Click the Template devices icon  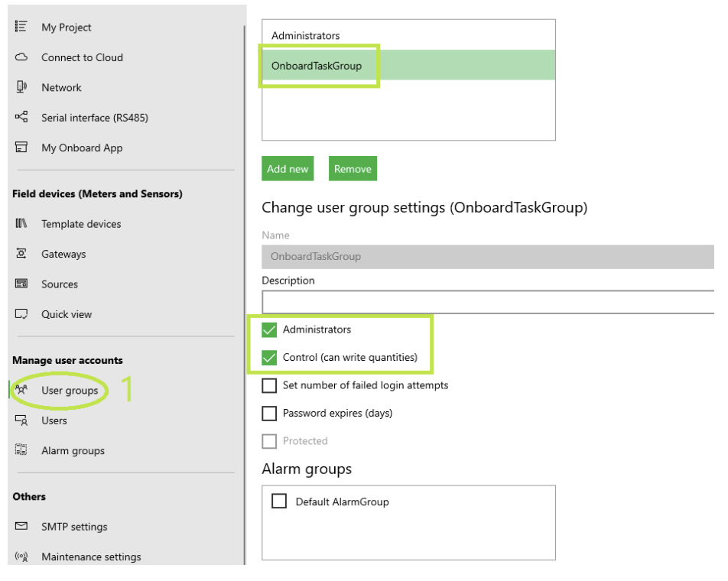coord(21,224)
